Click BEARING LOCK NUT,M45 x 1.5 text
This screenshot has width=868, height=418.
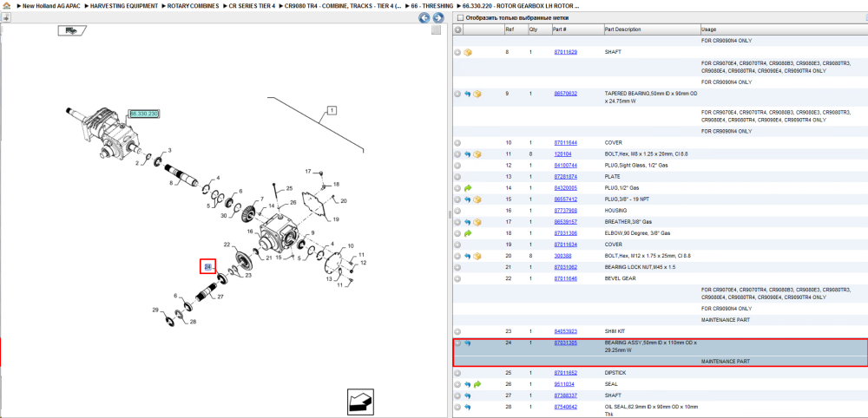(640, 267)
